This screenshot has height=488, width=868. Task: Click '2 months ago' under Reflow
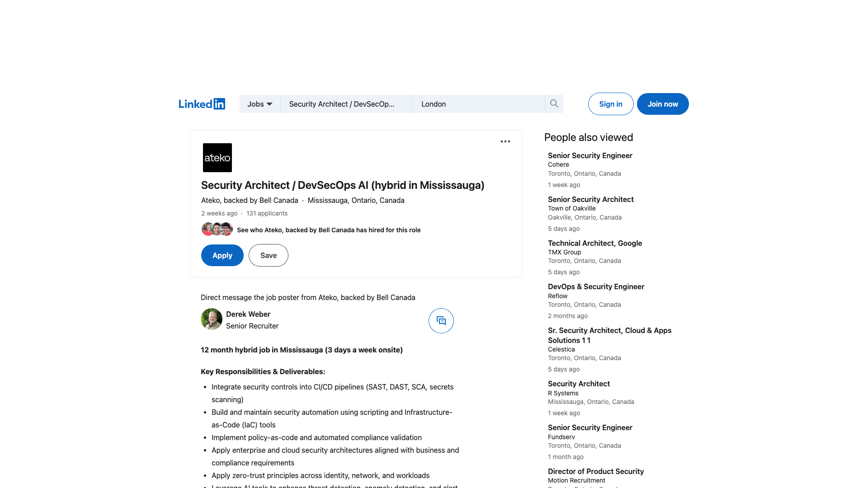pyautogui.click(x=568, y=316)
